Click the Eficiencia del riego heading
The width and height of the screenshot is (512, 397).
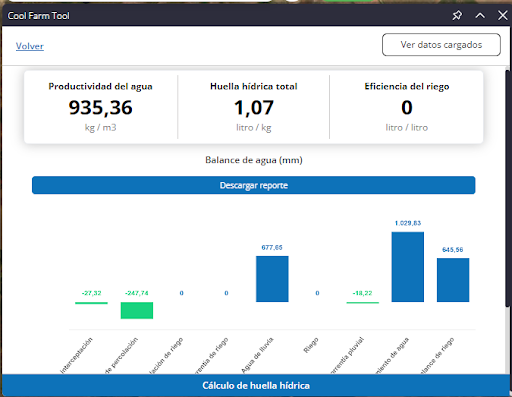407,86
